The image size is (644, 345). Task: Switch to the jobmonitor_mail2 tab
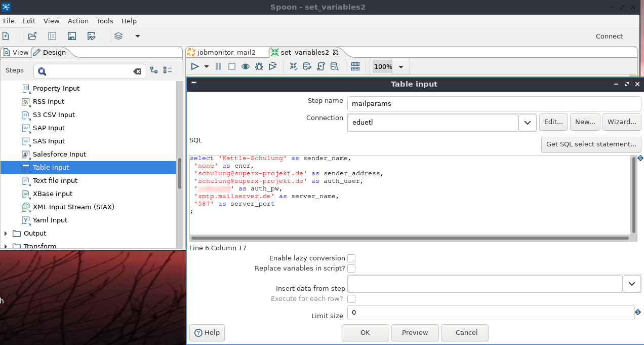point(226,52)
